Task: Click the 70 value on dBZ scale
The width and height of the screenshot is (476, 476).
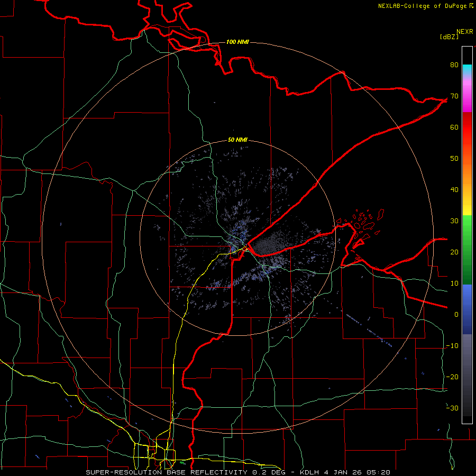Action: pyautogui.click(x=454, y=96)
